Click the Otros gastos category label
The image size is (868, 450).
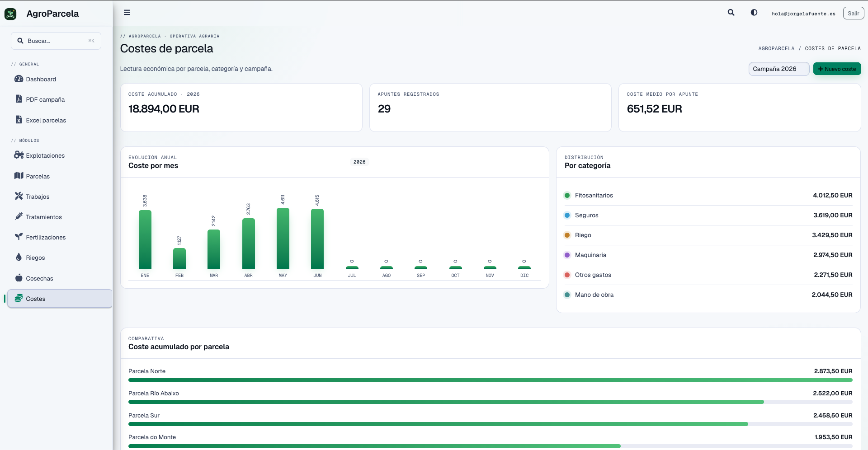[593, 275]
